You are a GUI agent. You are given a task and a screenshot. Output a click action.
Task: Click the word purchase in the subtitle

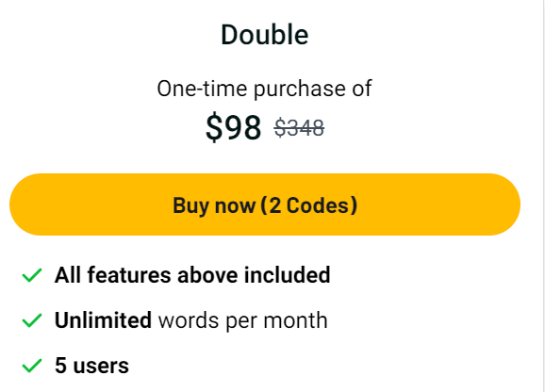[x=300, y=90]
